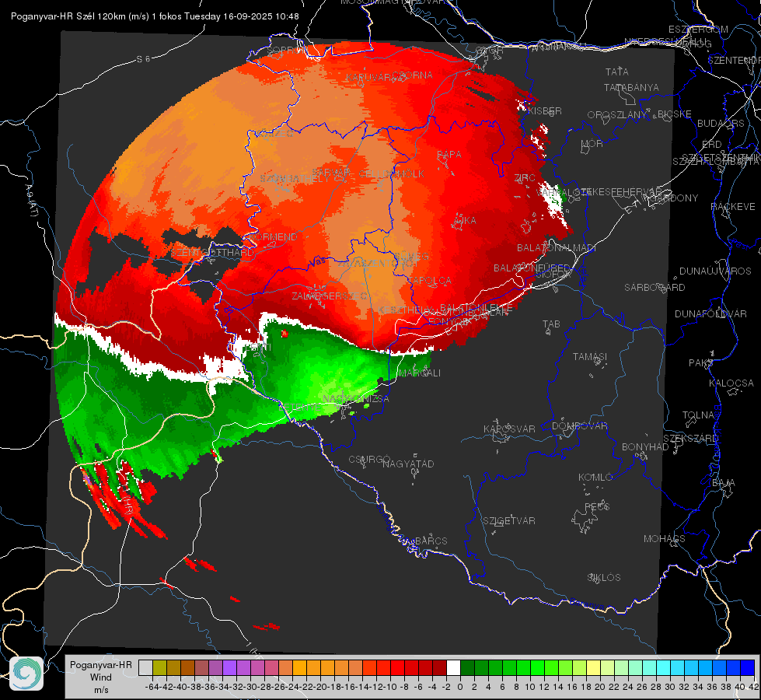Click the KAPOSVAR city label

tap(509, 429)
